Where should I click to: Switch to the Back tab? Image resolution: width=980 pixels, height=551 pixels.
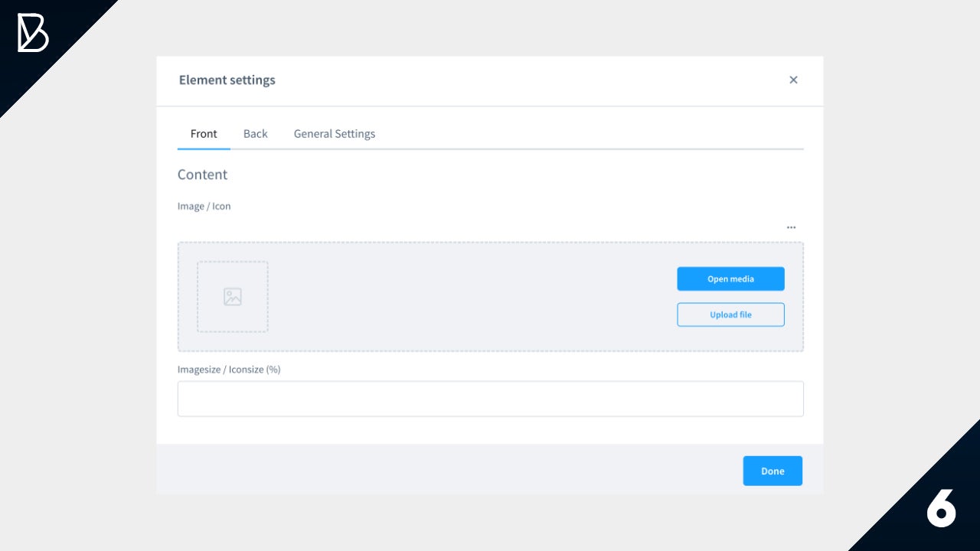pyautogui.click(x=255, y=134)
